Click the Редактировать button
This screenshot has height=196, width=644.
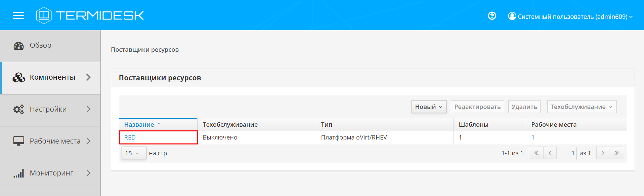(x=477, y=107)
